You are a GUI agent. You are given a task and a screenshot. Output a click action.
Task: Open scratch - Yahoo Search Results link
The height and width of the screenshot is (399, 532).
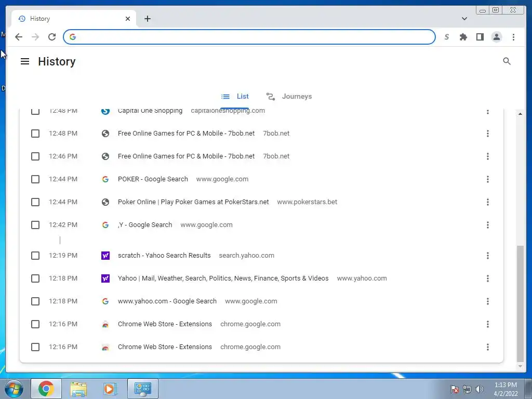tap(164, 256)
